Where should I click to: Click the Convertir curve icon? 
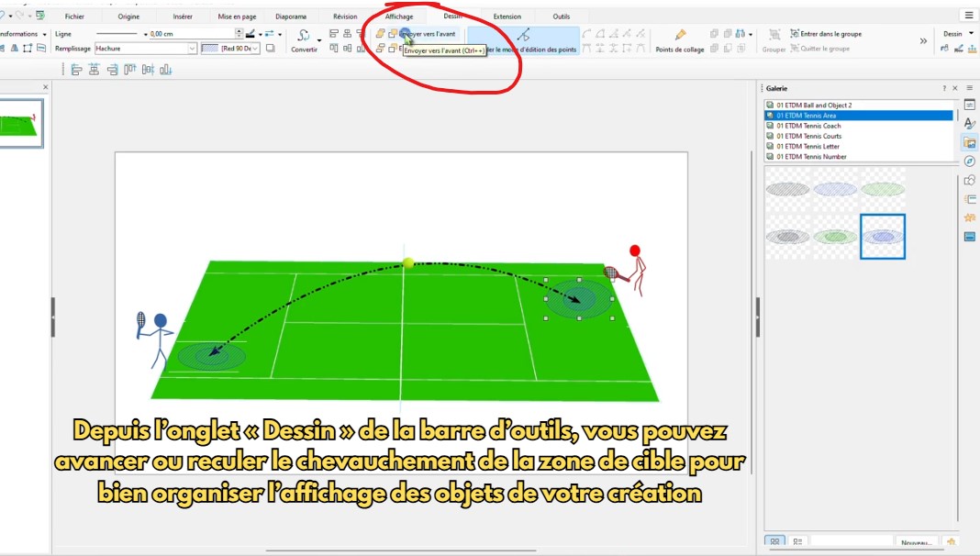tap(303, 35)
